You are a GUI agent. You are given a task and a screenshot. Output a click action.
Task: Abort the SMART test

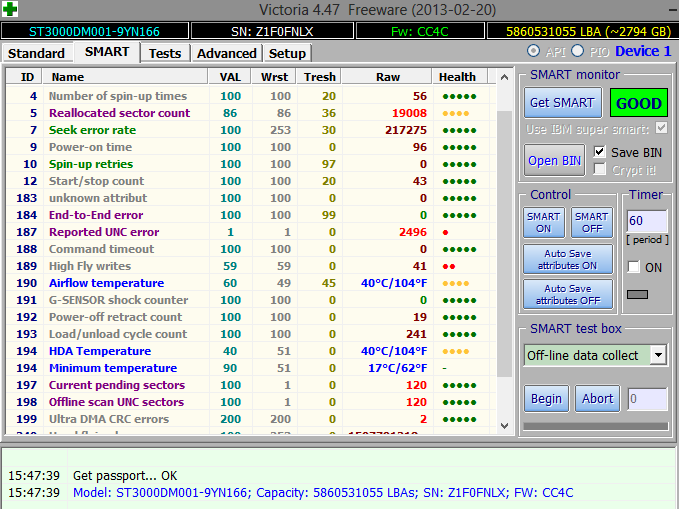click(598, 399)
